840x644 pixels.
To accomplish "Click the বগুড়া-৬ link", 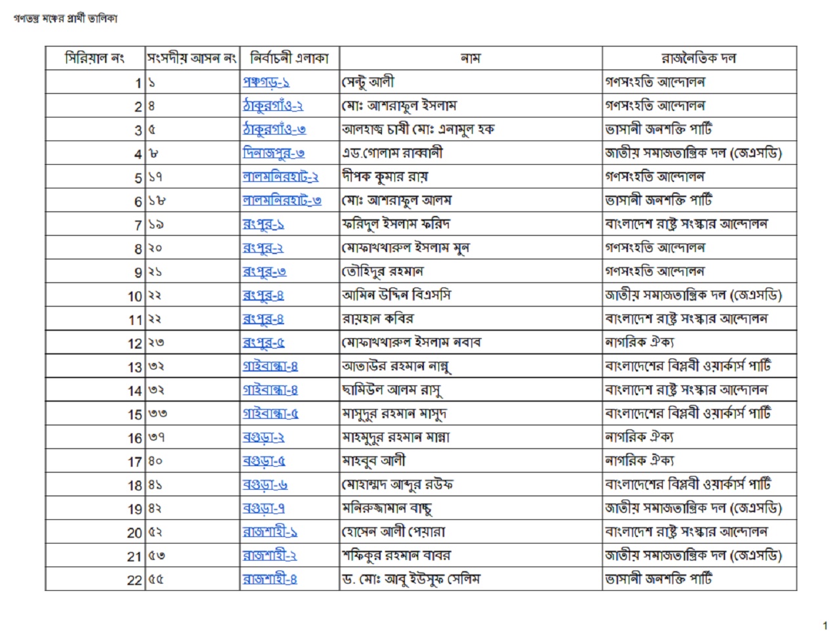I will click(264, 485).
